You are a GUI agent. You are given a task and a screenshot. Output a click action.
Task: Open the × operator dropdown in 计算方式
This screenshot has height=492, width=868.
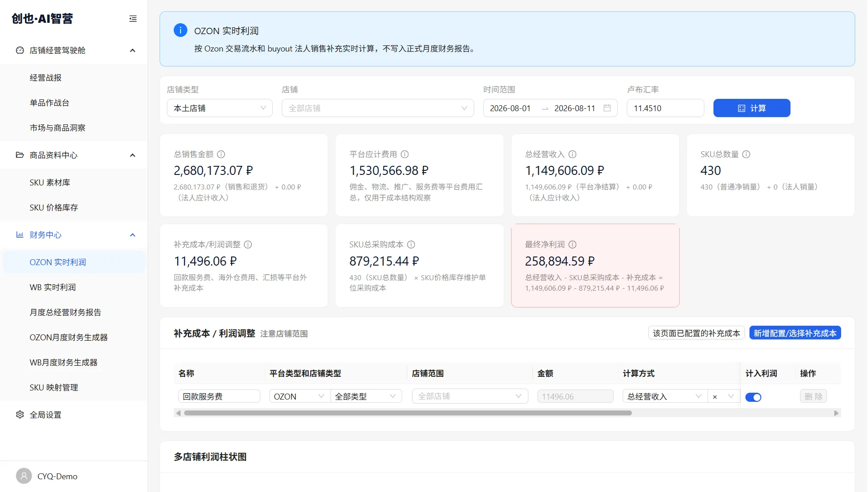723,396
